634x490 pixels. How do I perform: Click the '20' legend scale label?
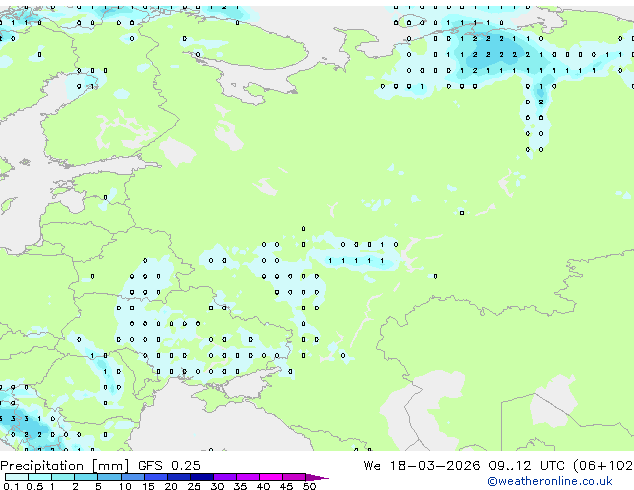point(171,486)
